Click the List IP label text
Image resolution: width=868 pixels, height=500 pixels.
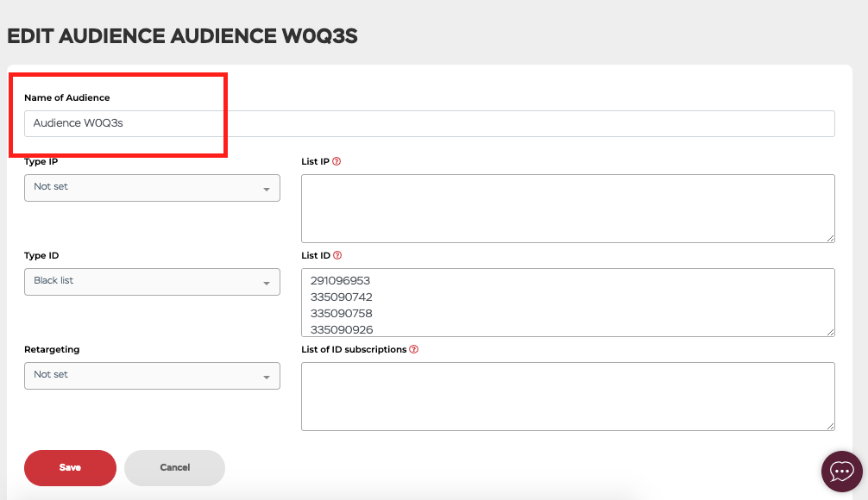tap(315, 161)
